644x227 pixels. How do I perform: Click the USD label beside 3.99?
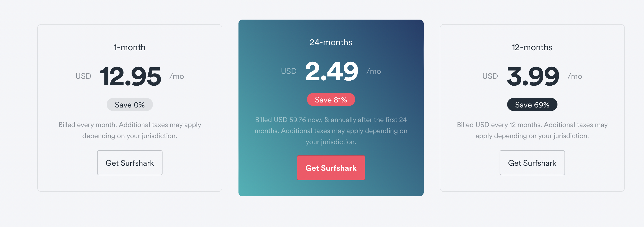490,76
